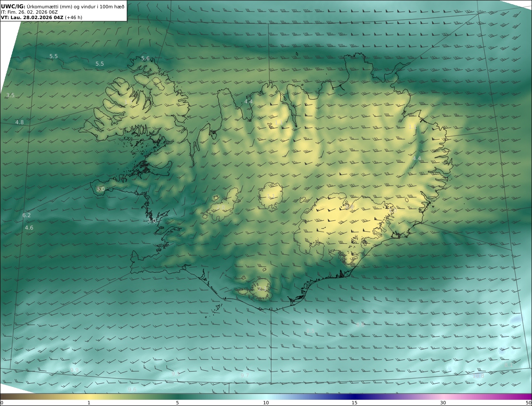Select the 5 mm colorbar tick
This screenshot has width=532, height=406.
point(177,403)
